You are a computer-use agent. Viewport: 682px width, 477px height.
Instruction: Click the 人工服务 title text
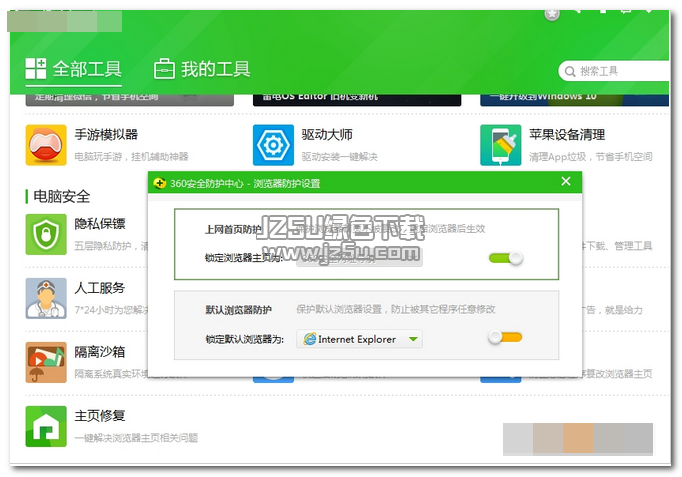click(100, 288)
